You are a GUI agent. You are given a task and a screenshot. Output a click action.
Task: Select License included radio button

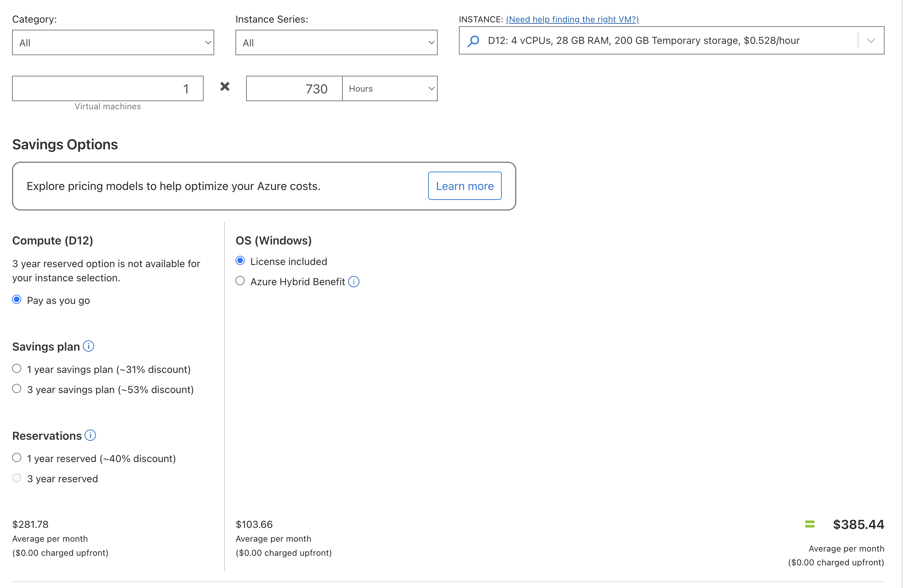click(240, 261)
